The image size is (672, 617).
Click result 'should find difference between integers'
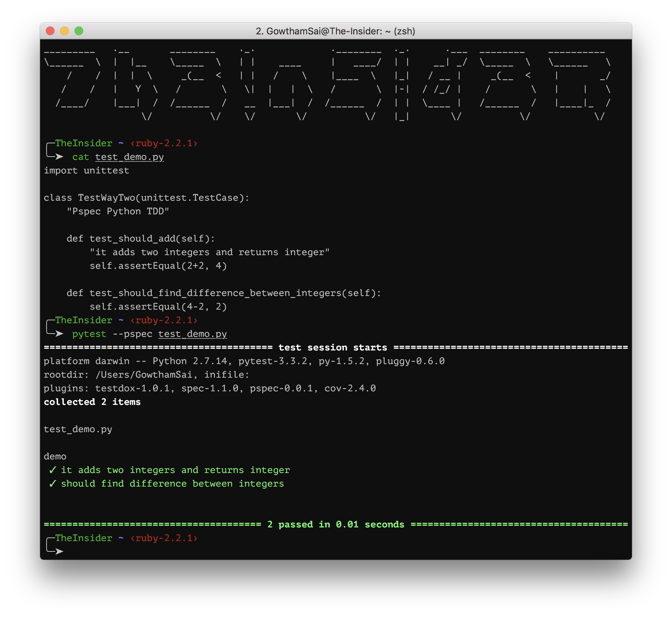(172, 484)
